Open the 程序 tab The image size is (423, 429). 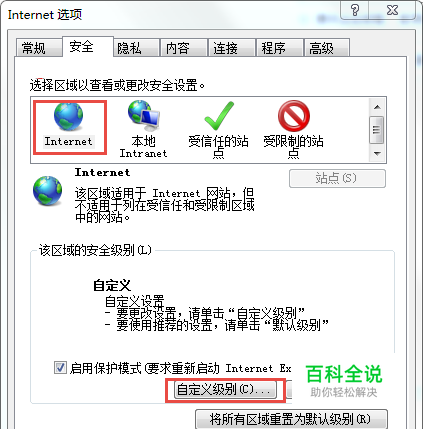(273, 48)
